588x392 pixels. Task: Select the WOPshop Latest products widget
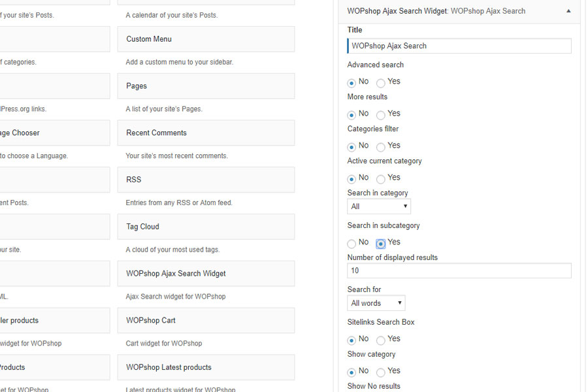pos(206,368)
